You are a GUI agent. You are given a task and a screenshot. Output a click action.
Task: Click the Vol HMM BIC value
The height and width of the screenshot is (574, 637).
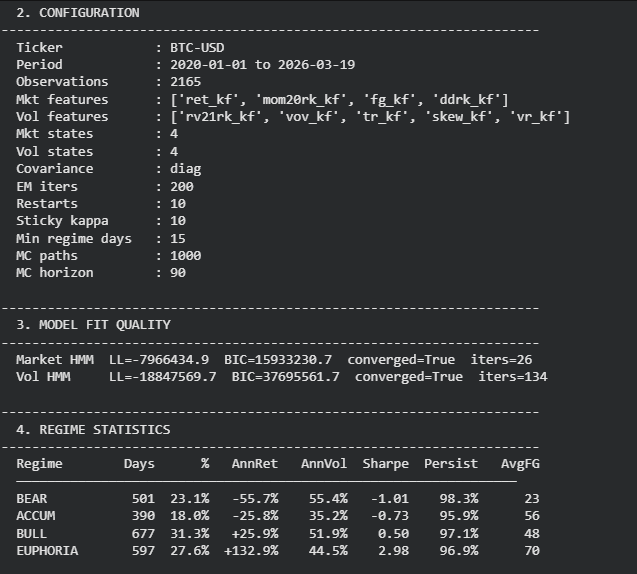[x=286, y=377]
